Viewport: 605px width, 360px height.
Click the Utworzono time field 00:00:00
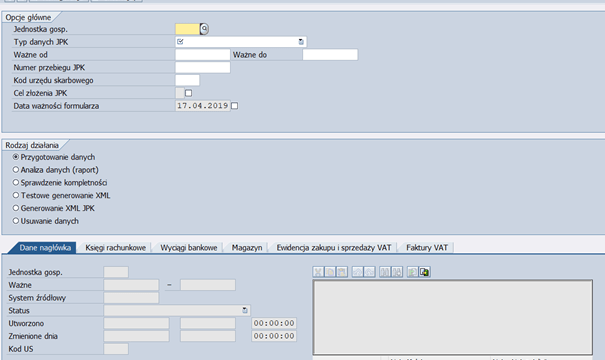tap(274, 323)
